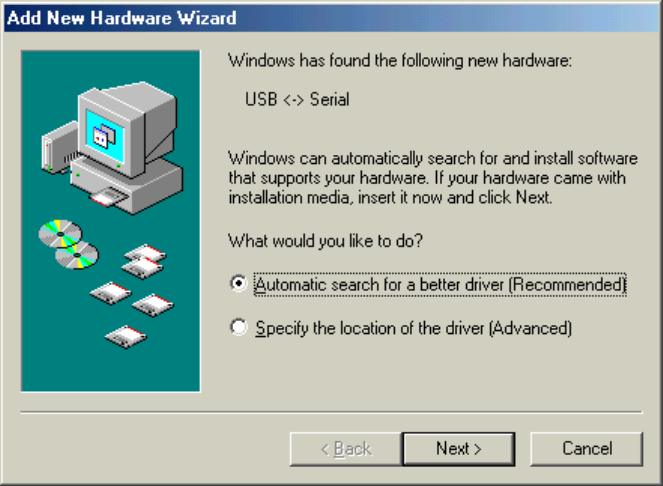663x486 pixels.
Task: Click the "Windows has found" heading text
Action: 400,60
